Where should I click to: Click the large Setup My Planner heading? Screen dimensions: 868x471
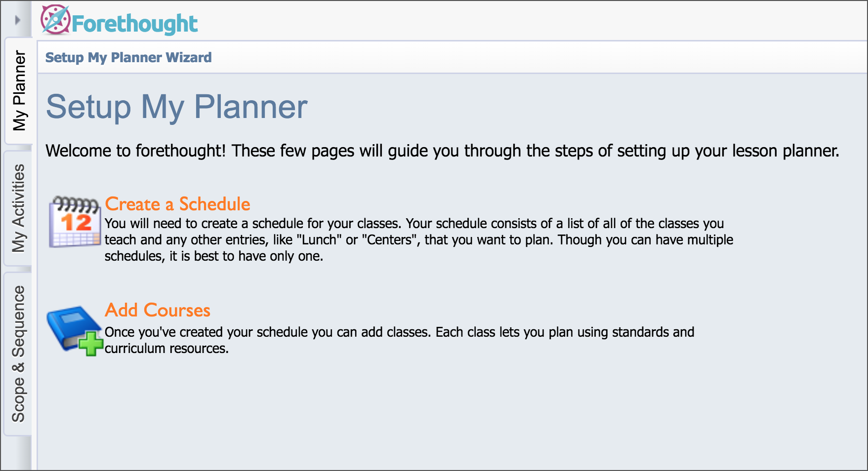[x=176, y=107]
